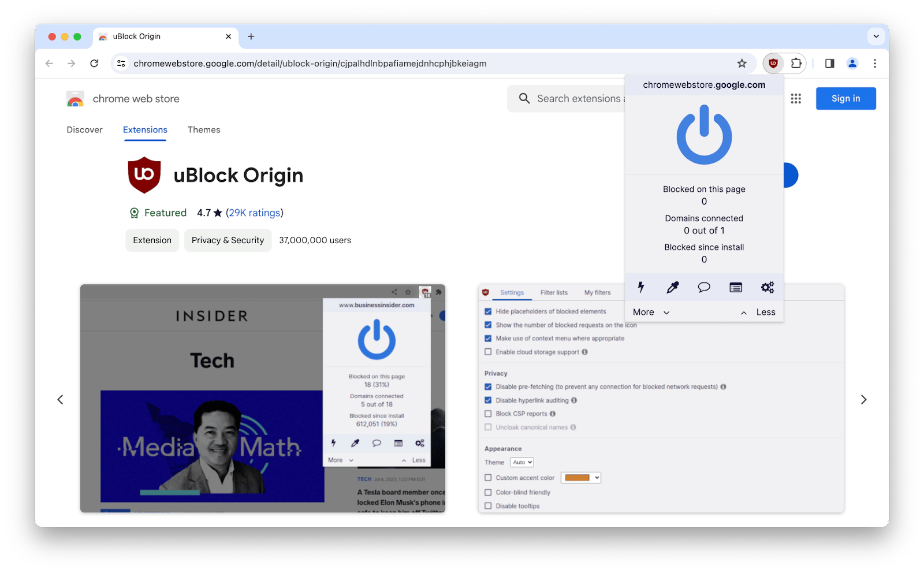Click the Extension category chip
The height and width of the screenshot is (573, 924).
[x=152, y=240]
